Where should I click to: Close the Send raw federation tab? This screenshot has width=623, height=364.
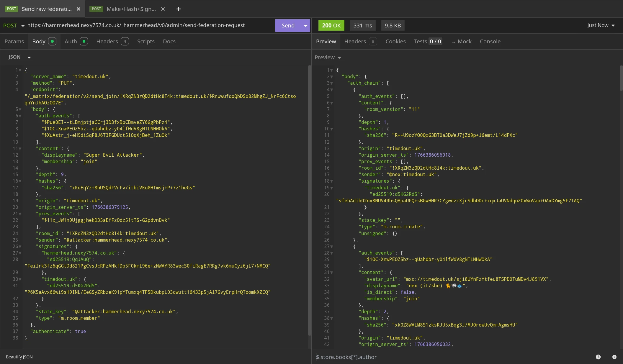(79, 9)
